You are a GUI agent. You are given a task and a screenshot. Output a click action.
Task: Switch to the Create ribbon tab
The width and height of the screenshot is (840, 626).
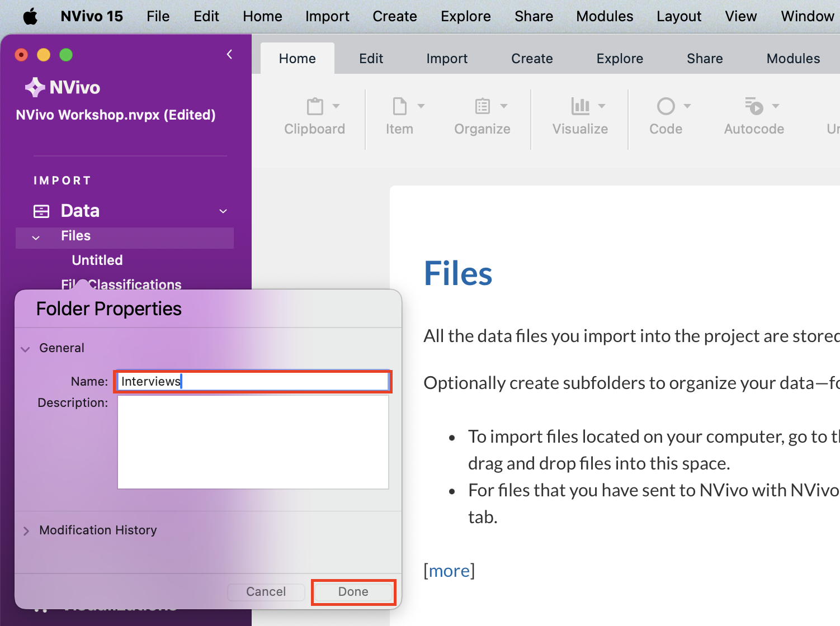click(531, 58)
